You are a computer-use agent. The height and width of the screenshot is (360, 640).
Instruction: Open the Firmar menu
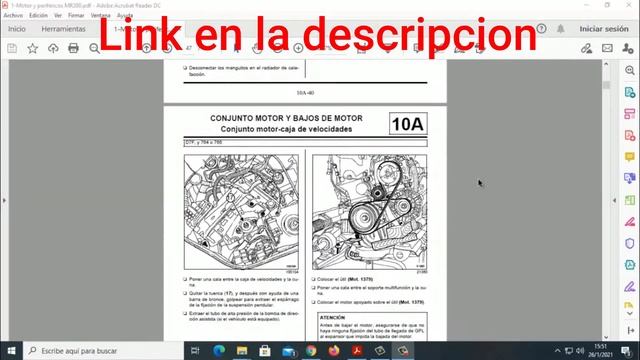click(76, 15)
